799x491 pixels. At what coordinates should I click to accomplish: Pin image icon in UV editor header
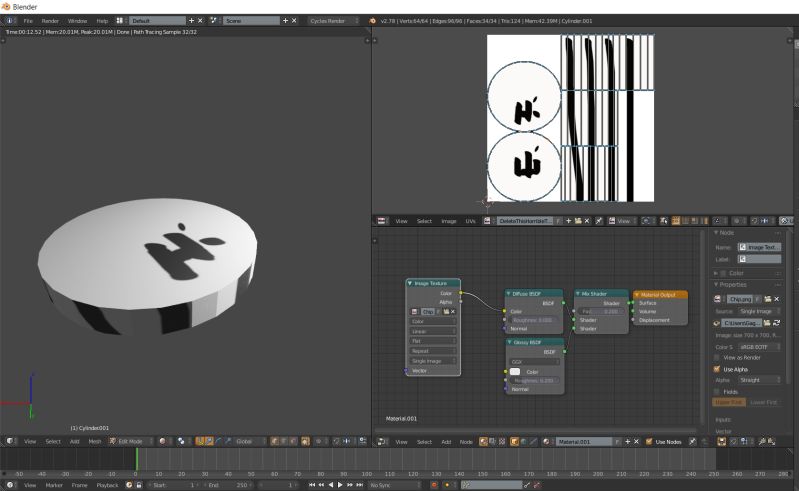[599, 221]
